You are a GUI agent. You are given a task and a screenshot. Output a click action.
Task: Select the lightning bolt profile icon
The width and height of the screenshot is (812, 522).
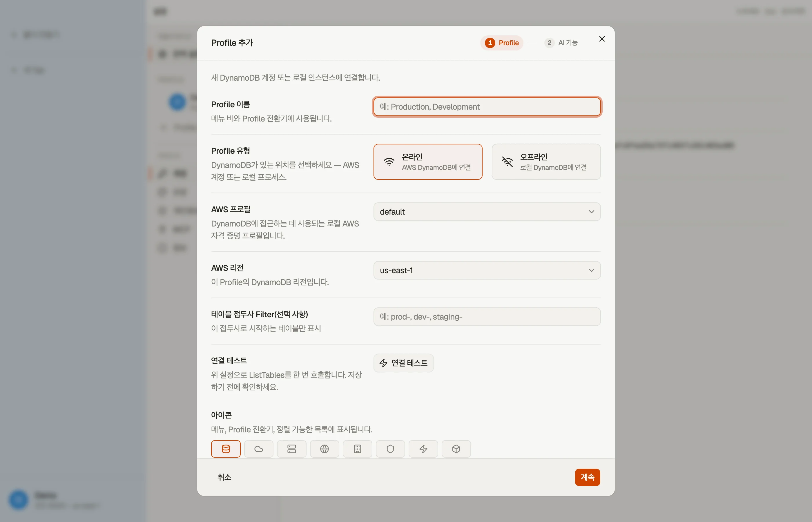(423, 449)
